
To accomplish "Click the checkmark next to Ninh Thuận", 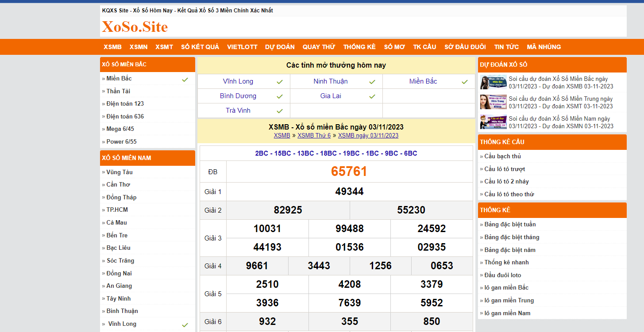I will [x=372, y=82].
